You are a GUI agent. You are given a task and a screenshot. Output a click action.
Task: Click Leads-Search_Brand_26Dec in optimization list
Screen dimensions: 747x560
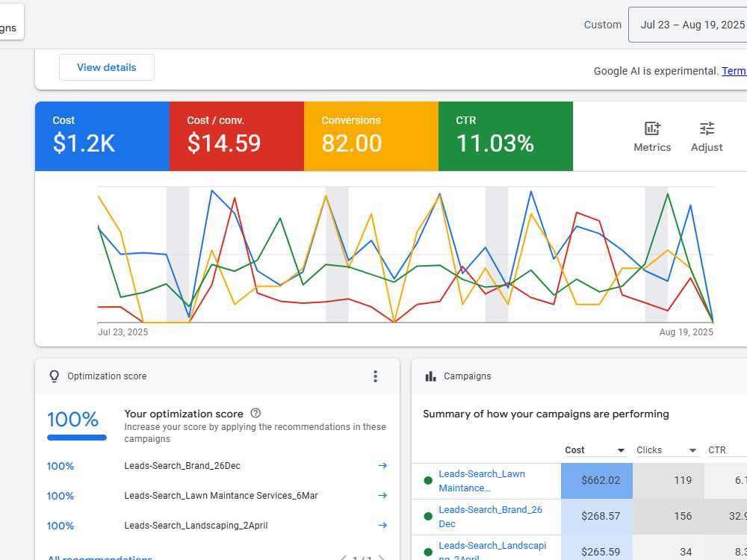point(182,466)
